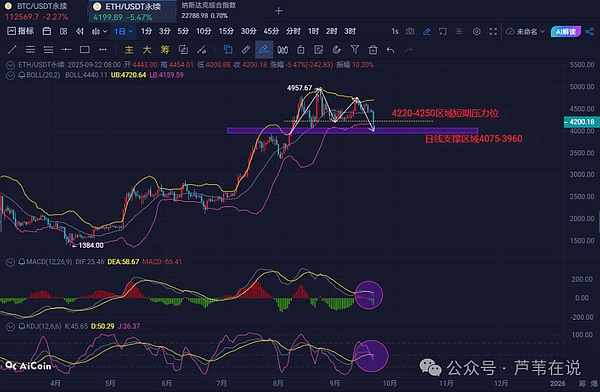Switch to 10分 timeframe
The width and height of the screenshot is (600, 392).
[204, 31]
